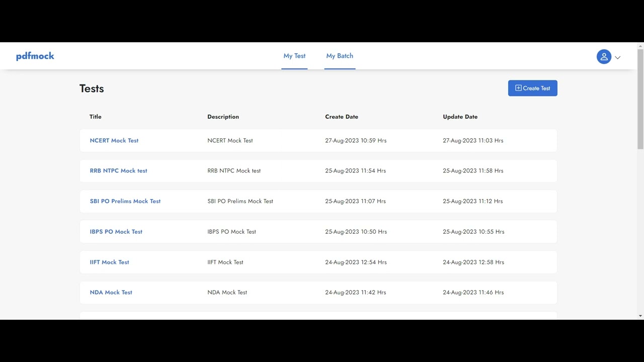
Task: Open the NDA Mock Test link
Action: click(111, 292)
